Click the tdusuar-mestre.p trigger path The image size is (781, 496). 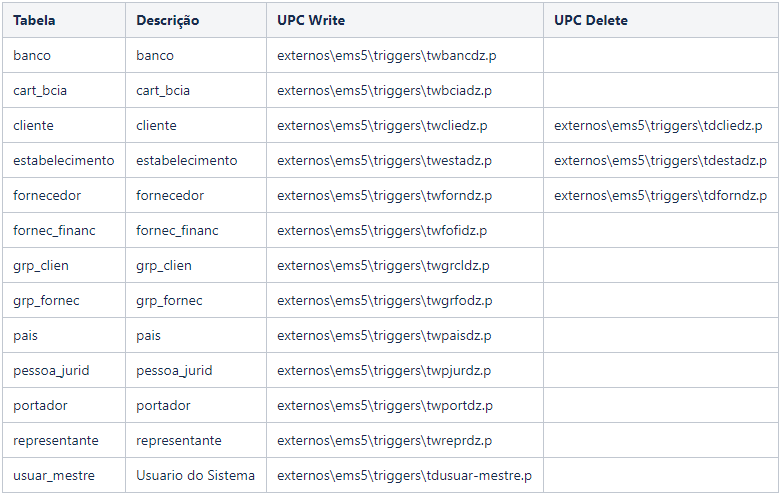[404, 475]
